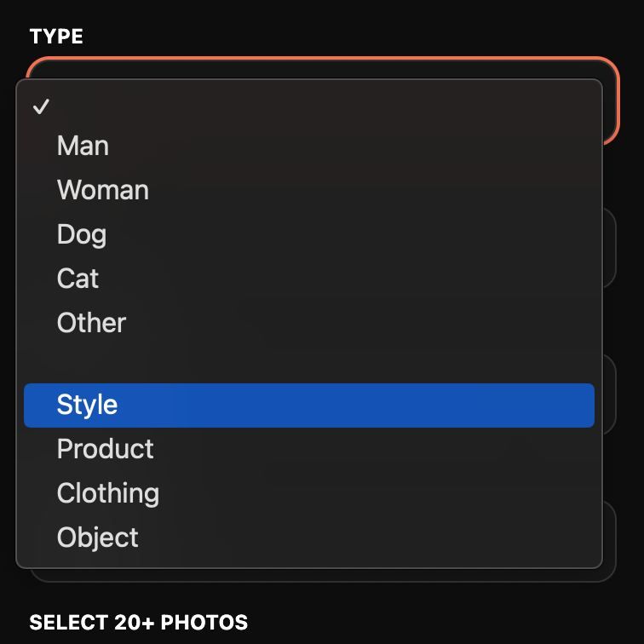Click the "SELECT 20+ PHOTOS" heading

tap(138, 623)
